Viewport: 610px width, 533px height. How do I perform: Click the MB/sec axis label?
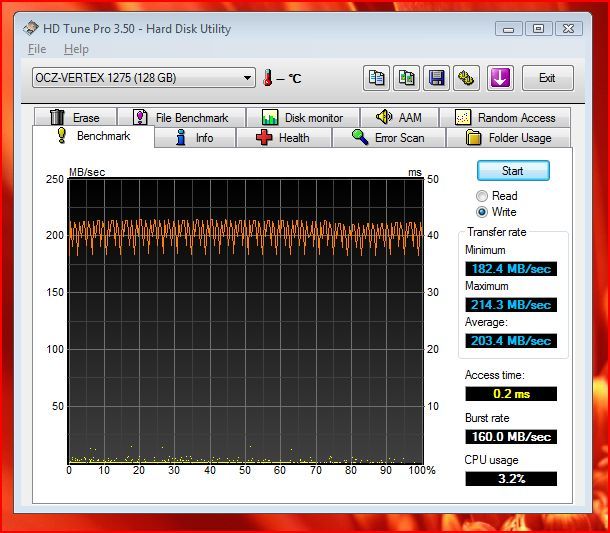coord(87,172)
